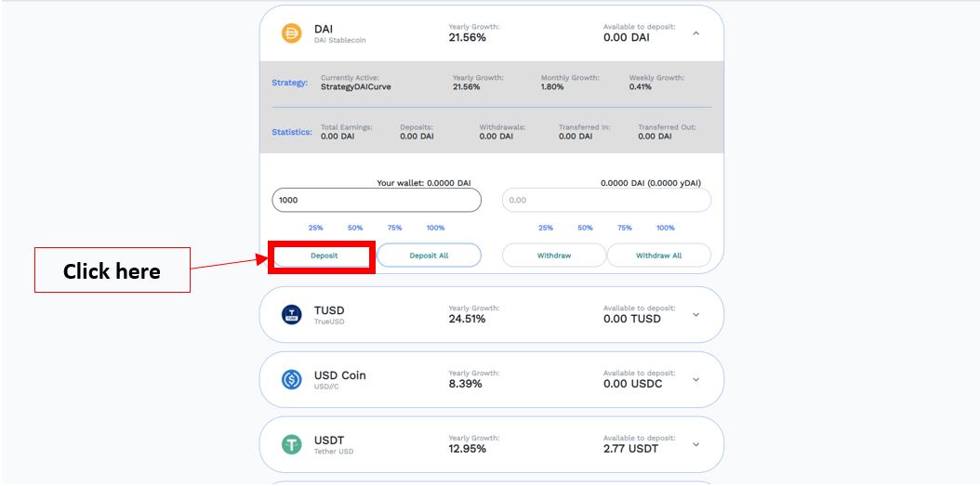Click the 0.41% weekly growth value
The width and height of the screenshot is (980, 486).
pyautogui.click(x=640, y=86)
